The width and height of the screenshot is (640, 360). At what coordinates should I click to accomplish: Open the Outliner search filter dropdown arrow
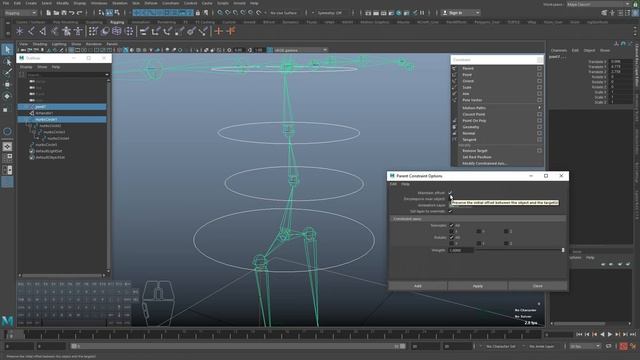click(x=107, y=75)
